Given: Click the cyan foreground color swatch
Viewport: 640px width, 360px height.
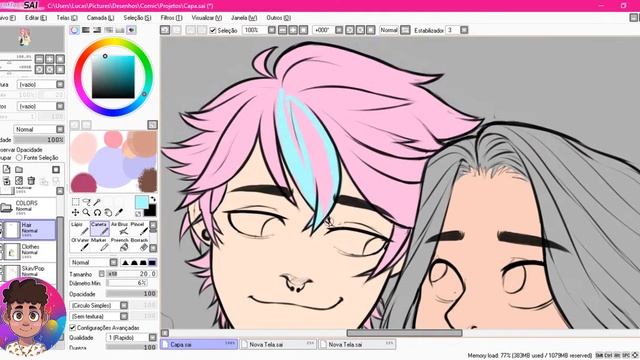Looking at the screenshot, I should tap(142, 202).
